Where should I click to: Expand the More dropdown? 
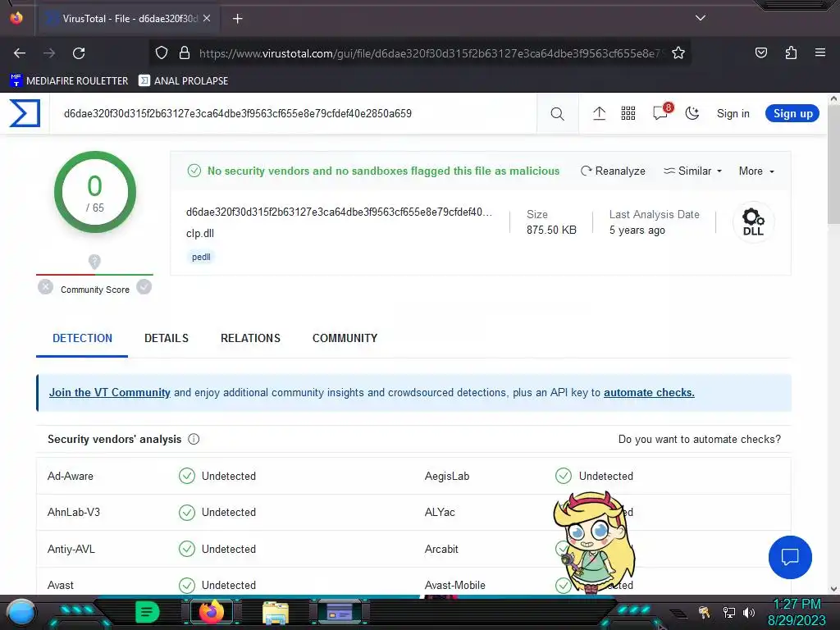coord(756,171)
